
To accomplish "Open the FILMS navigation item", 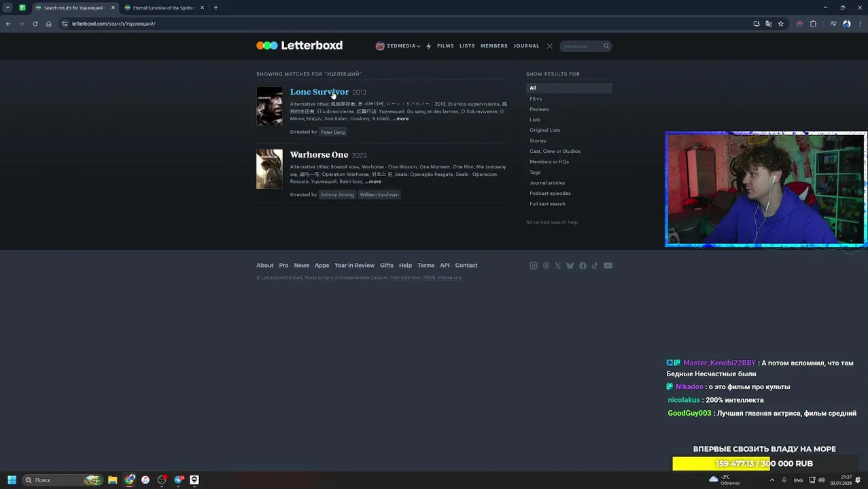I will (x=445, y=46).
